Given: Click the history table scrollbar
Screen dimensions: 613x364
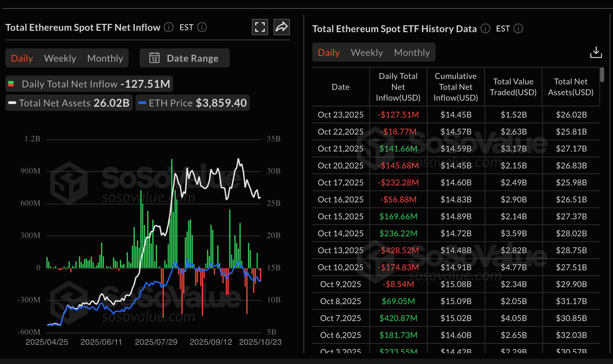Looking at the screenshot, I should coord(602,75).
